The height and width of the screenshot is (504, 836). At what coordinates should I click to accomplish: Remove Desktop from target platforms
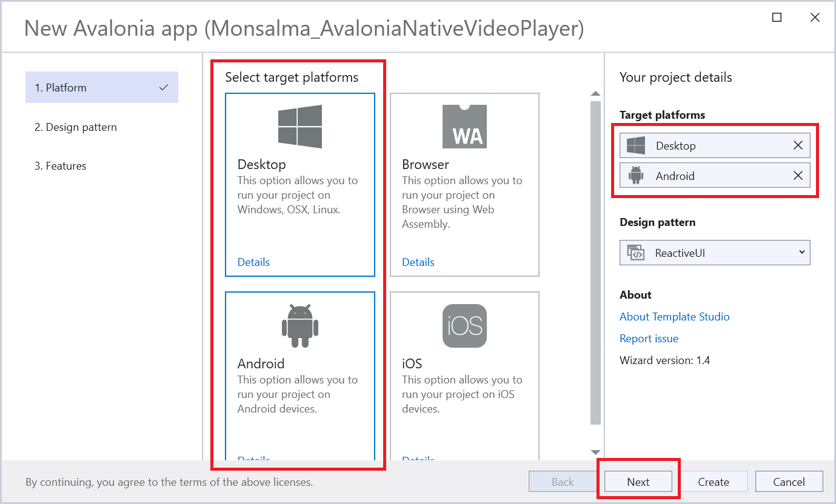(798, 145)
